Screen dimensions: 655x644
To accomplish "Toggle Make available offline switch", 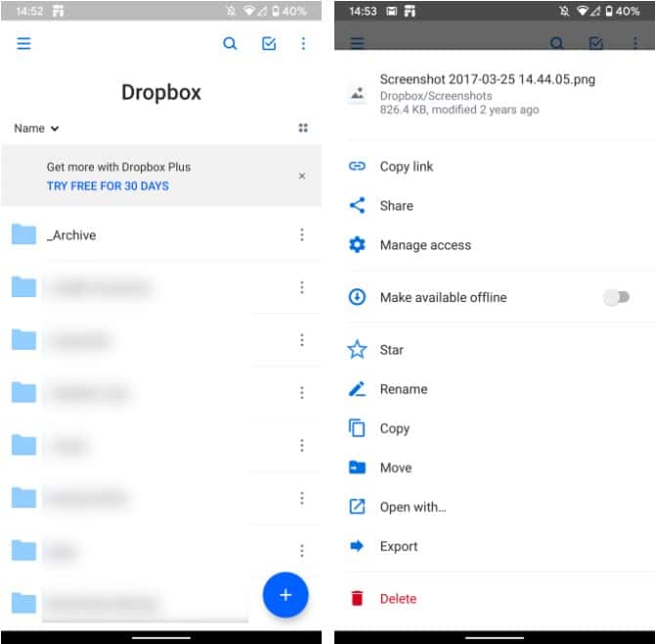I will (616, 297).
